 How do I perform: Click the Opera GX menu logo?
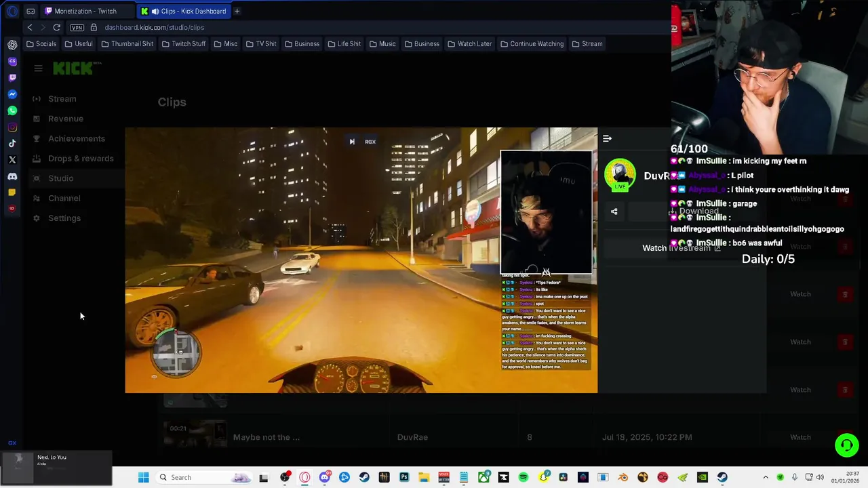(12, 11)
